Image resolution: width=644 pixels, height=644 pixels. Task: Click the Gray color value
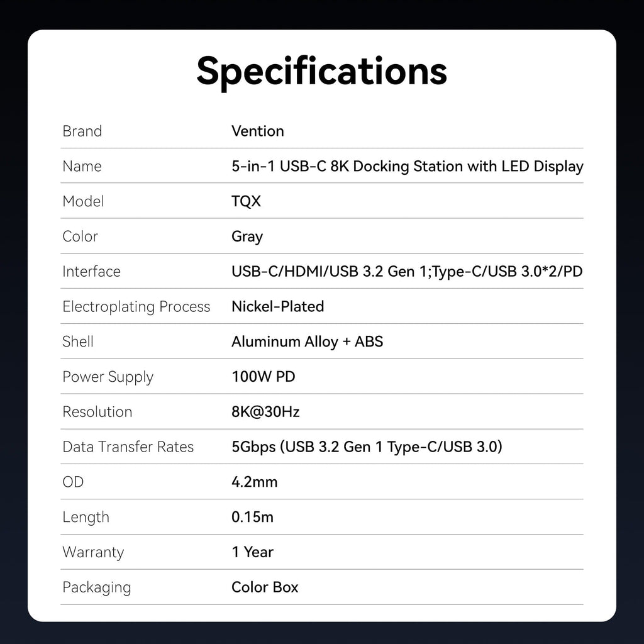(247, 236)
